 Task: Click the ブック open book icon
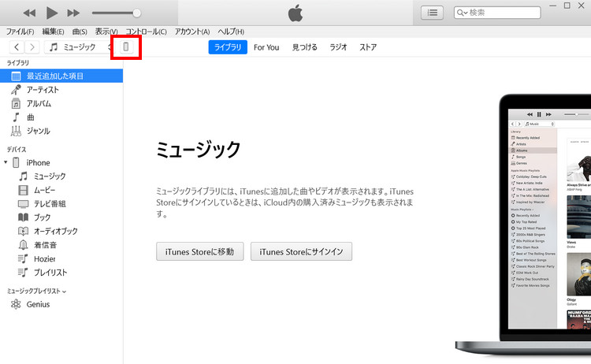(24, 217)
